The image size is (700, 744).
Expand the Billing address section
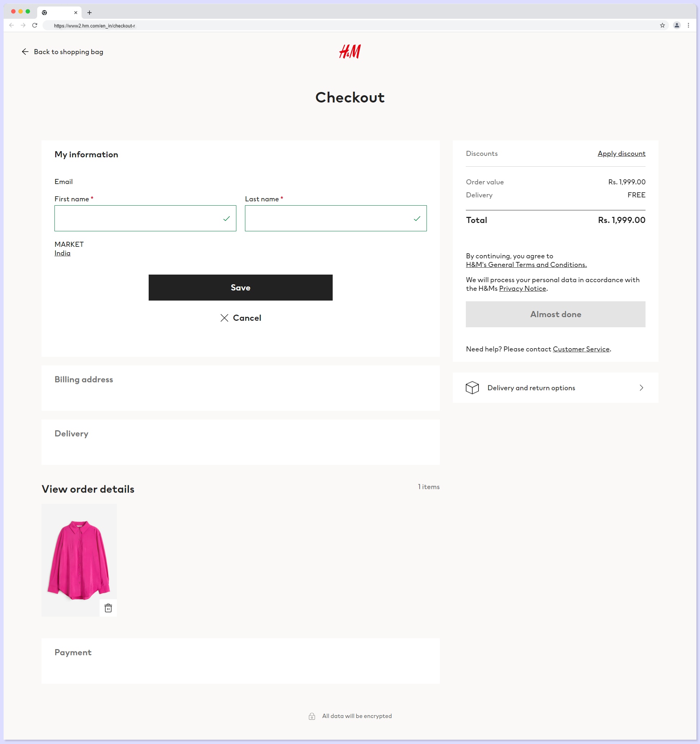240,388
